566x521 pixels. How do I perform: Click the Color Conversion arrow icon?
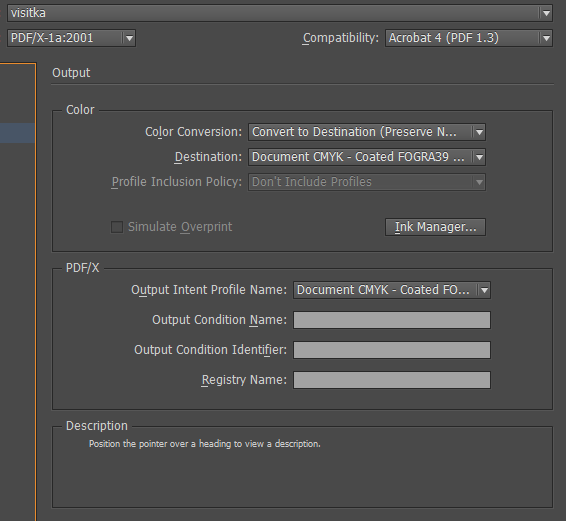[x=479, y=132]
